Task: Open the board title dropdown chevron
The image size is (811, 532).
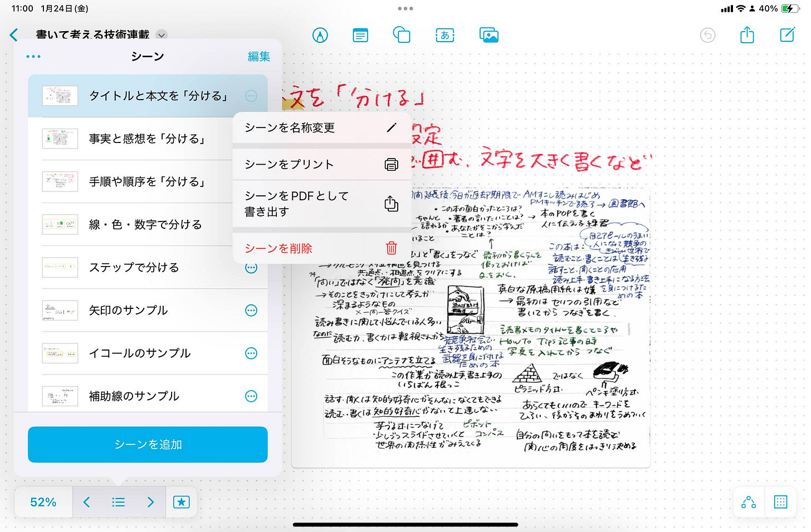Action: [x=162, y=35]
